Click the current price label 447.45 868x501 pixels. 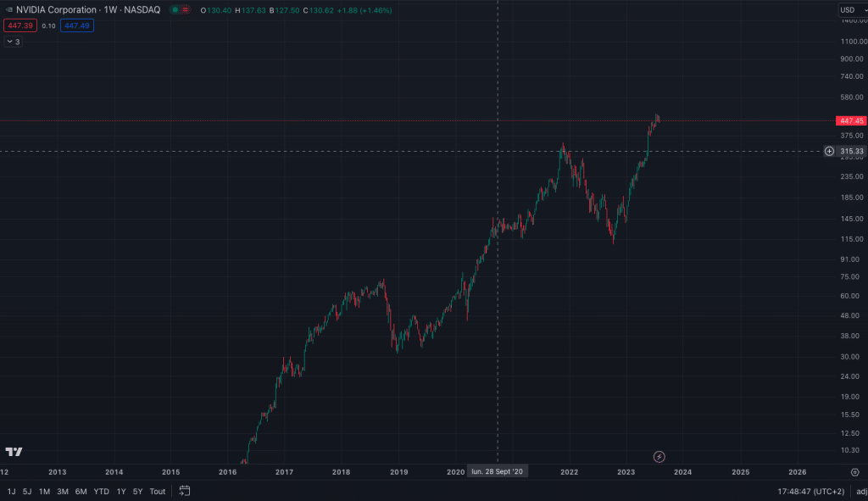(x=851, y=120)
